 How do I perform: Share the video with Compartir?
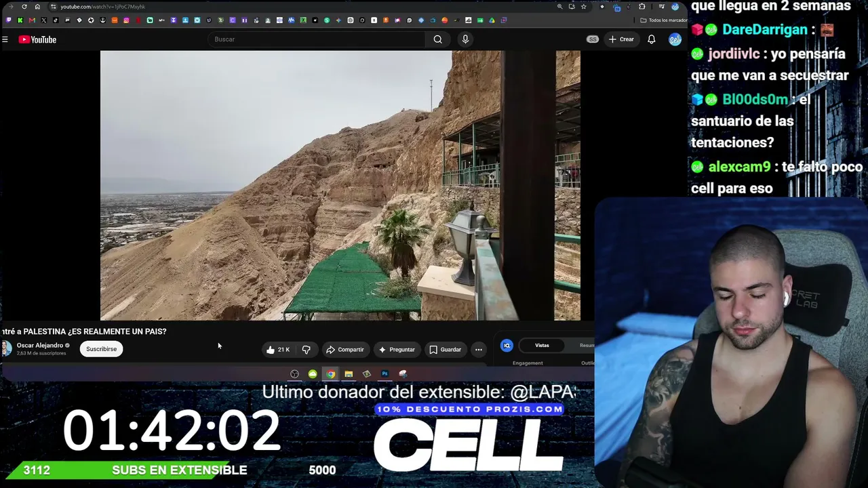tap(345, 350)
